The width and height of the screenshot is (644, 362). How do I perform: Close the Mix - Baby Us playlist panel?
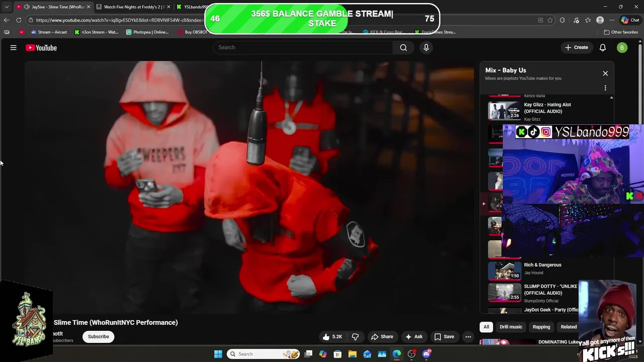click(605, 73)
